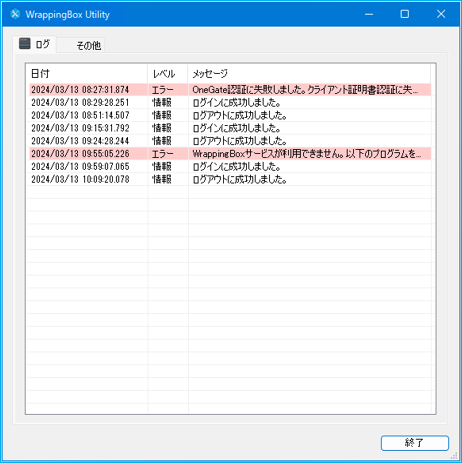This screenshot has width=462, height=463.
Task: Click the log tab icon
Action: [x=25, y=43]
